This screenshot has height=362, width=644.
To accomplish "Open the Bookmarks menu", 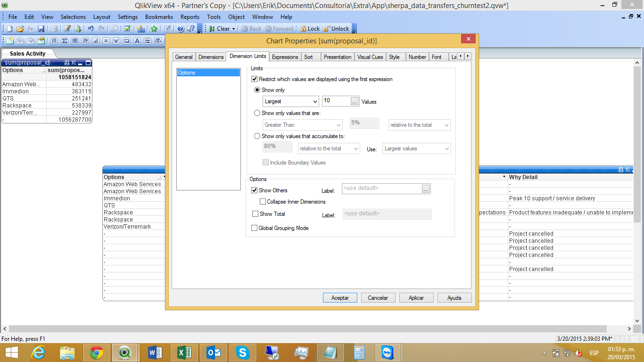I will 159,16.
